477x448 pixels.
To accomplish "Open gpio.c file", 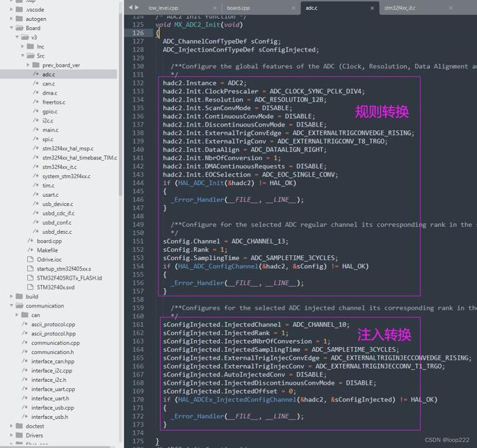I will [49, 111].
